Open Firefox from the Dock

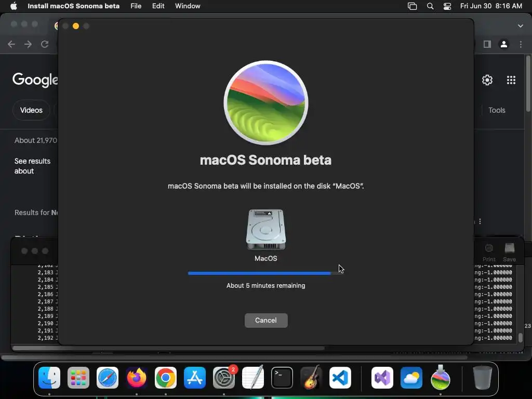pyautogui.click(x=137, y=378)
